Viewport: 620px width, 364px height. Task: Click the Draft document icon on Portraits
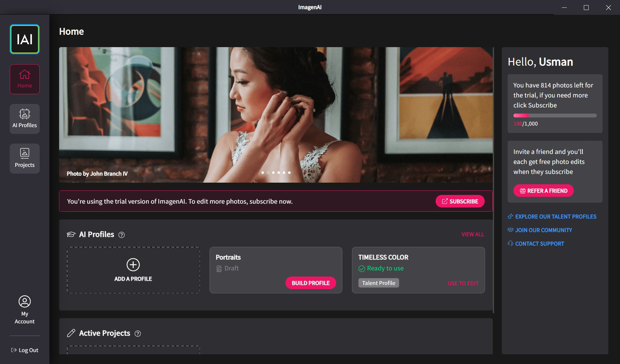219,269
